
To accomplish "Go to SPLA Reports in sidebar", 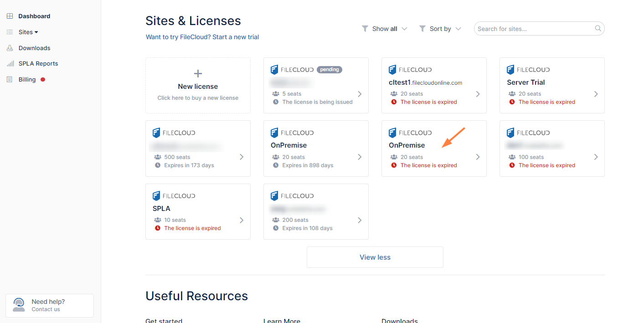I will point(38,64).
